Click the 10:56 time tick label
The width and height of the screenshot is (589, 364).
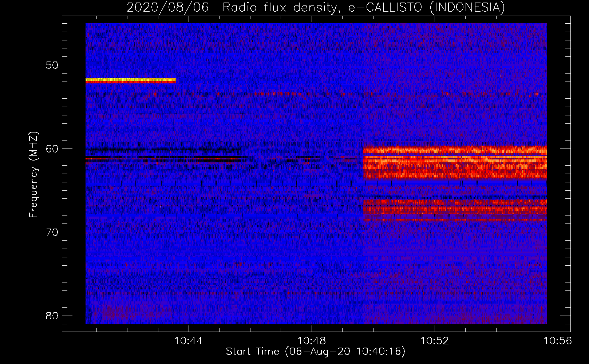point(558,341)
